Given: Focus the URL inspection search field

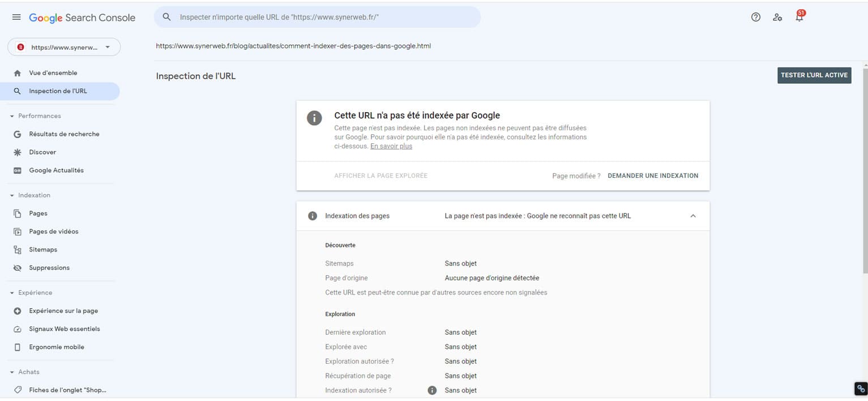Looking at the screenshot, I should coord(317,17).
